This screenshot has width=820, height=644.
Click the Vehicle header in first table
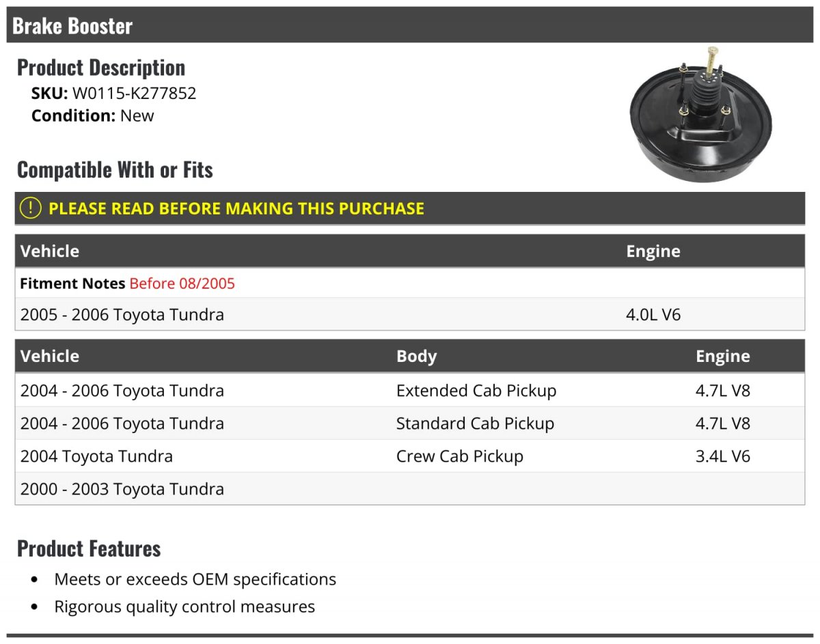pos(50,251)
